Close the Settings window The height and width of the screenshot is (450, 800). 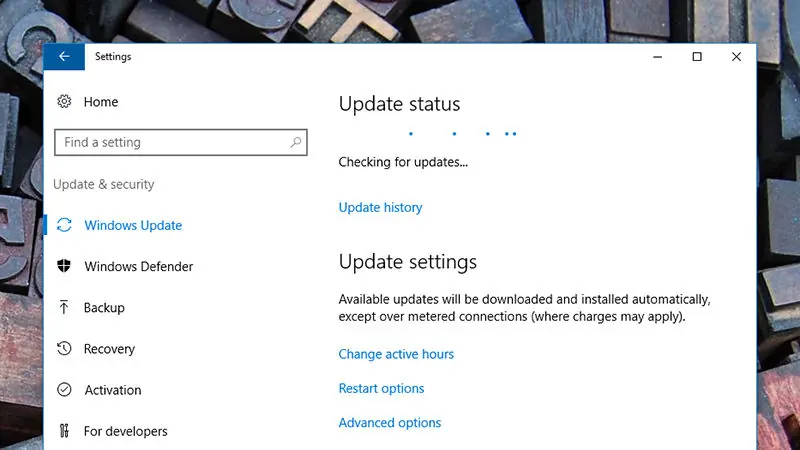736,57
